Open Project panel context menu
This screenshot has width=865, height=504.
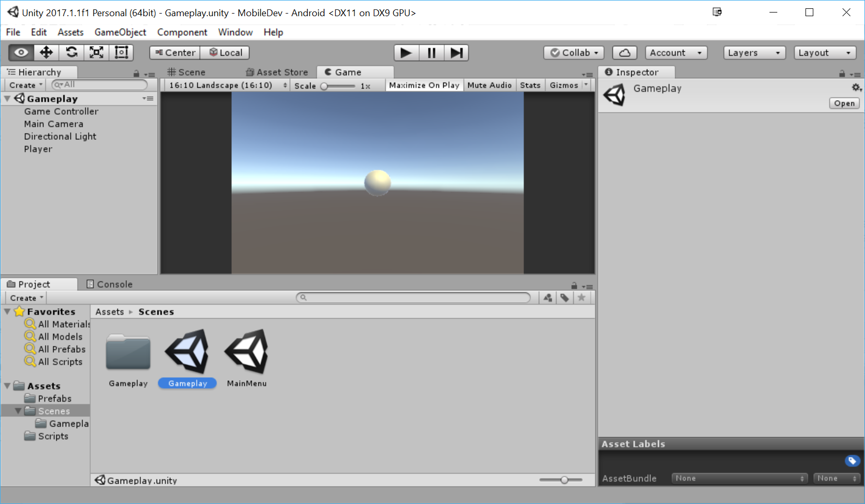[587, 286]
